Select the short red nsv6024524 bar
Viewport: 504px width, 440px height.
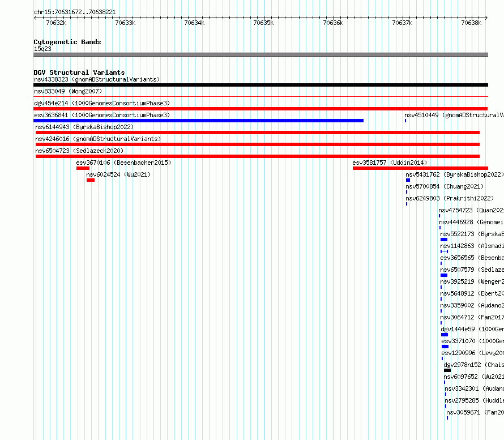point(91,180)
